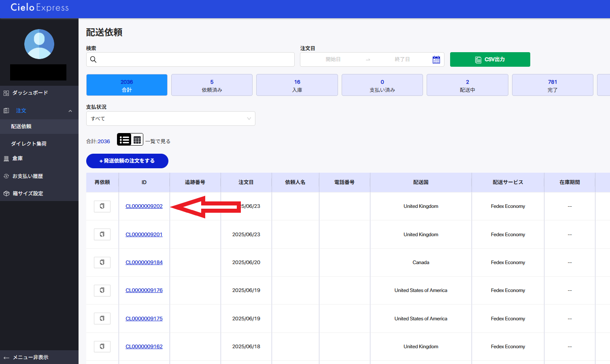Open order link CL0000009201

coord(144,235)
